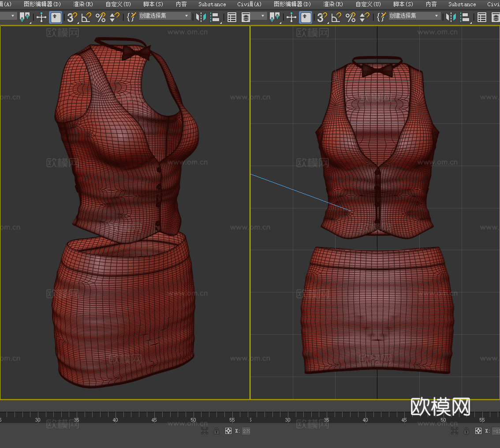The image size is (500, 448).
Task: Open Substance menu in left screenshot
Action: pos(212,4)
